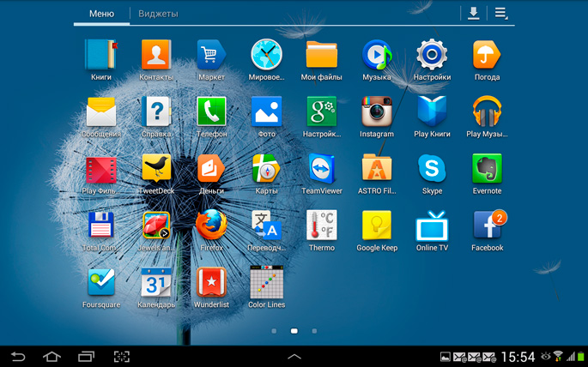Open the Thermo thermometer app
Image resolution: width=588 pixels, height=367 pixels.
321,226
